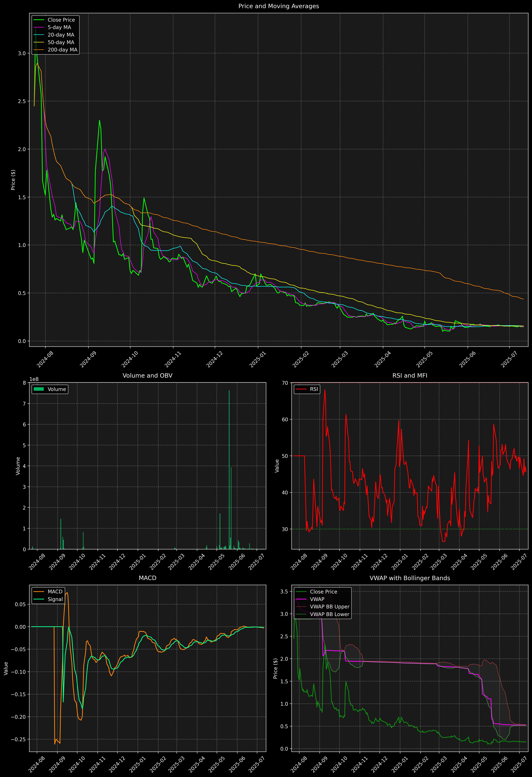The image size is (532, 777).
Task: Click the 'Volume' y-axis label
Action: (x=18, y=466)
